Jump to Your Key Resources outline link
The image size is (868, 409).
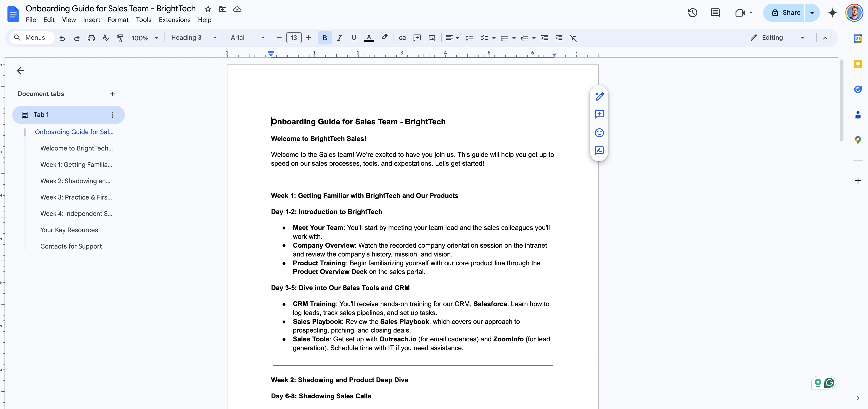(x=69, y=230)
